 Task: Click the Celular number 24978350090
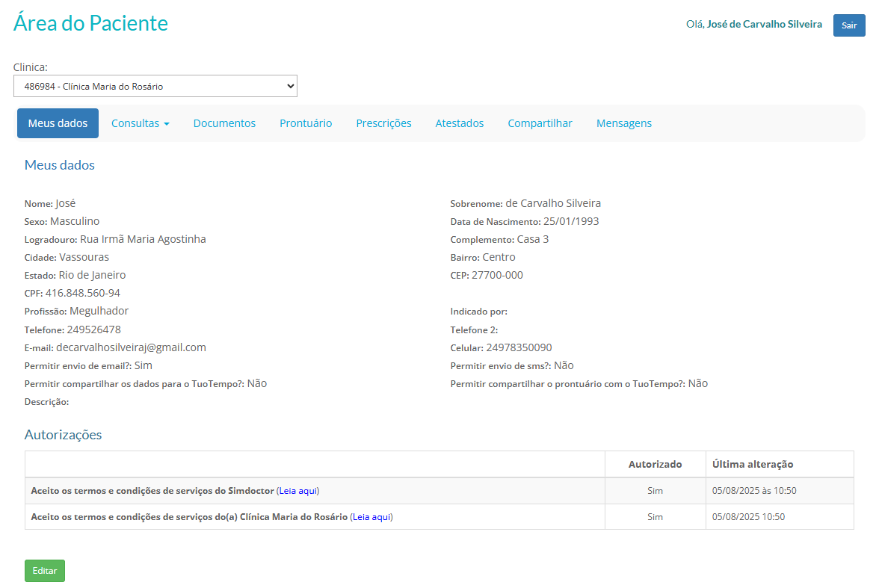click(x=519, y=347)
